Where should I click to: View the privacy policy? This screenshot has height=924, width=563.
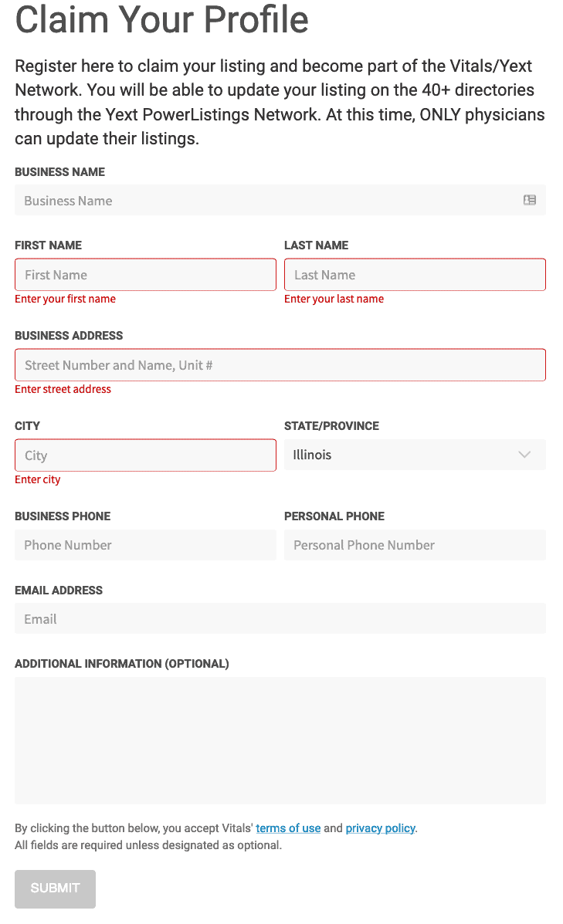(x=380, y=828)
